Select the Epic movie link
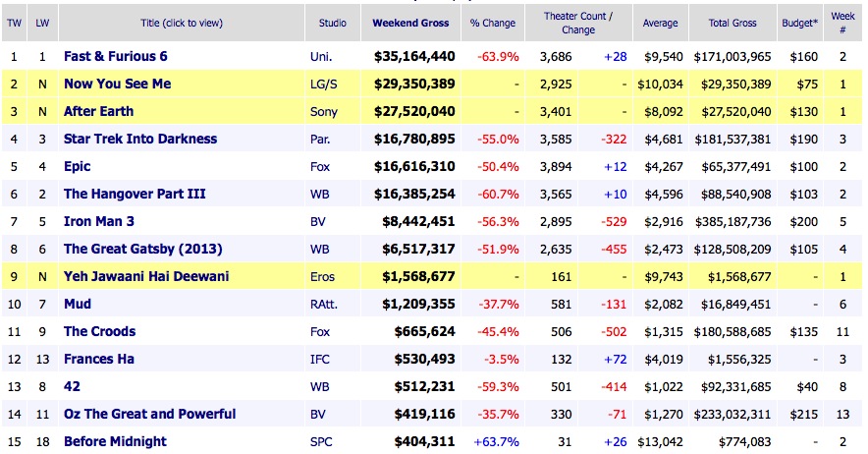Image resolution: width=868 pixels, height=454 pixels. (77, 166)
